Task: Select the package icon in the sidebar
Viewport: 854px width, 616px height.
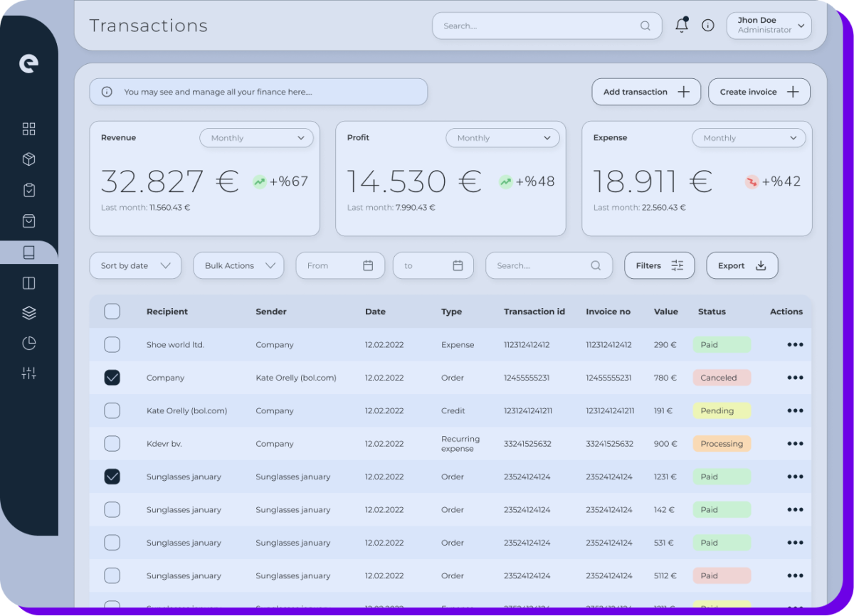Action: pyautogui.click(x=28, y=159)
